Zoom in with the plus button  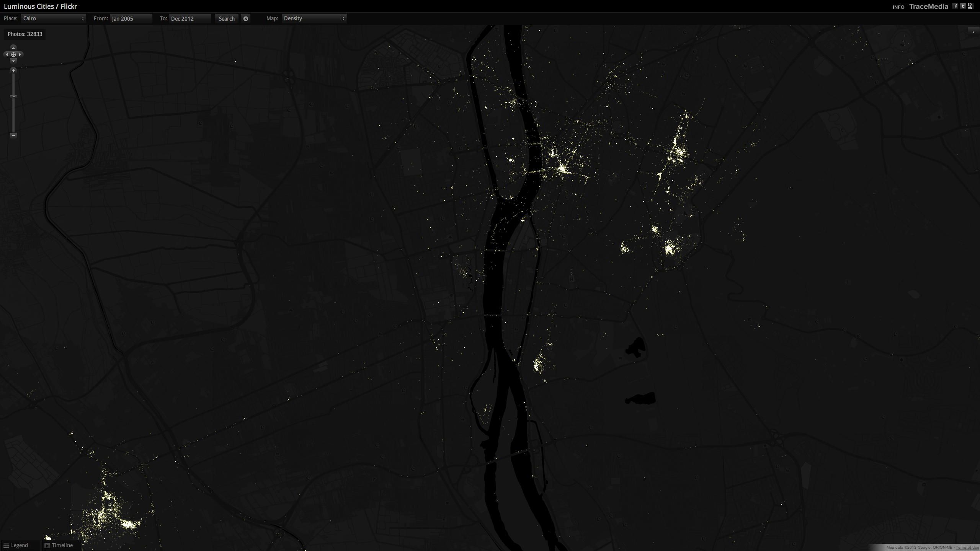13,71
